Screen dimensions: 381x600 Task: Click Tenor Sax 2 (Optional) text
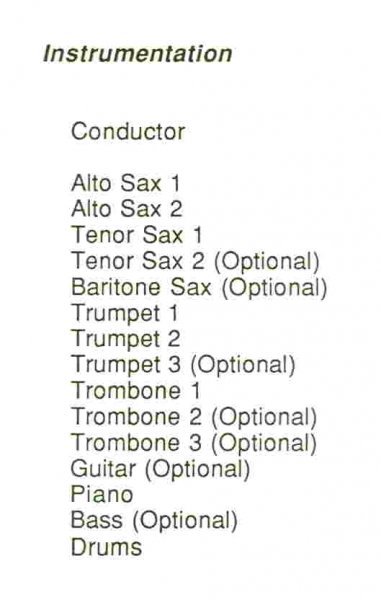click(195, 261)
